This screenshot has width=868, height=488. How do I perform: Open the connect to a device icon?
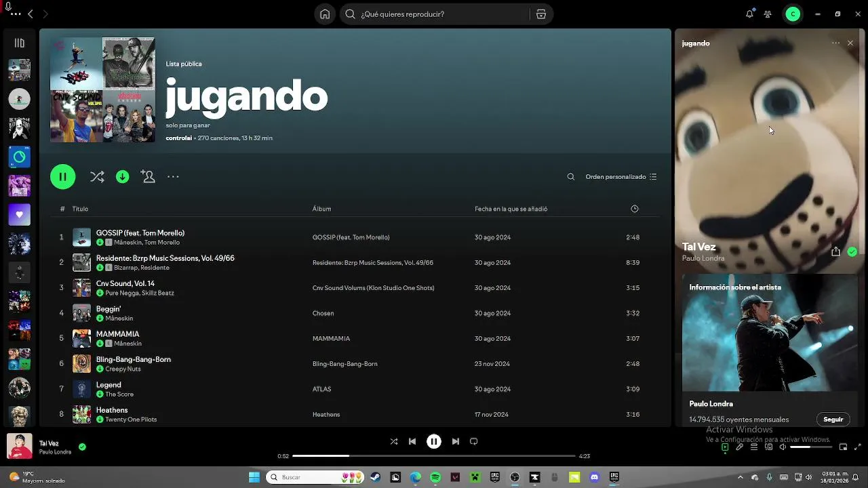tap(768, 447)
